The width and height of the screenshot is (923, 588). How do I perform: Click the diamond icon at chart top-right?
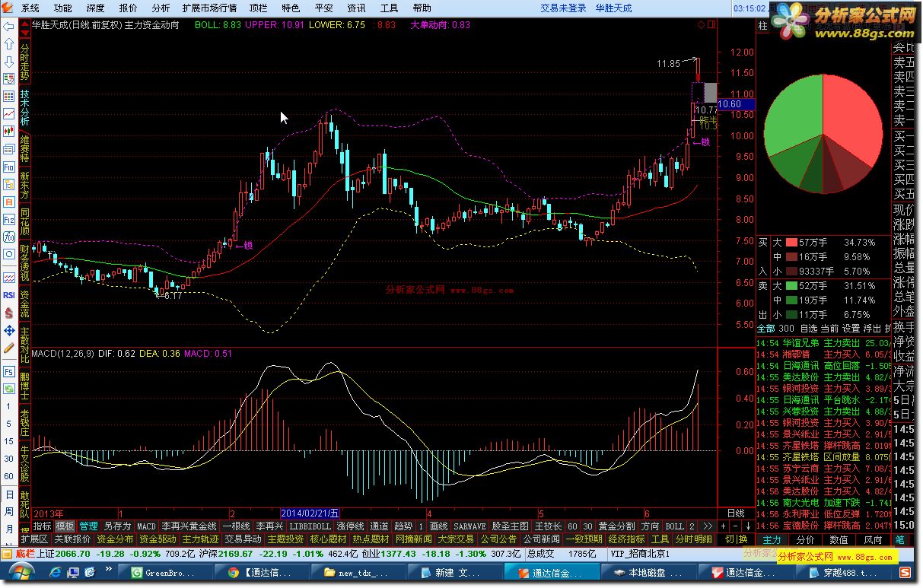click(x=701, y=25)
